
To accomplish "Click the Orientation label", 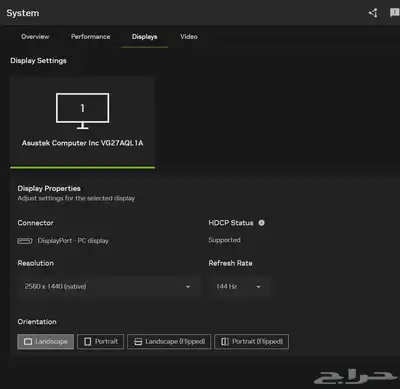I will click(37, 322).
